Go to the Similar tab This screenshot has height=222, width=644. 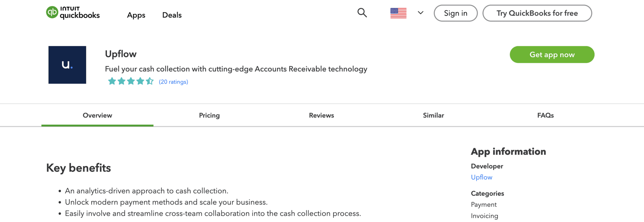coord(433,115)
